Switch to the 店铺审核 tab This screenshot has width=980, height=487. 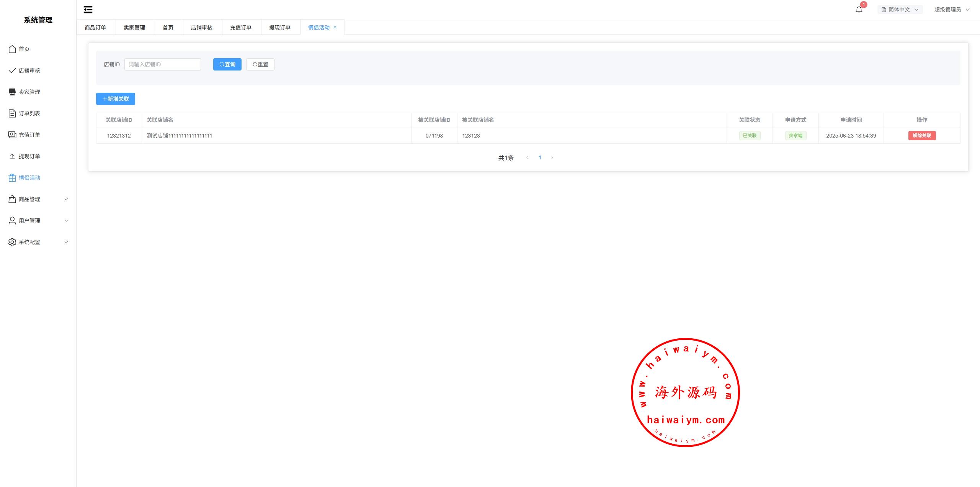click(202, 28)
